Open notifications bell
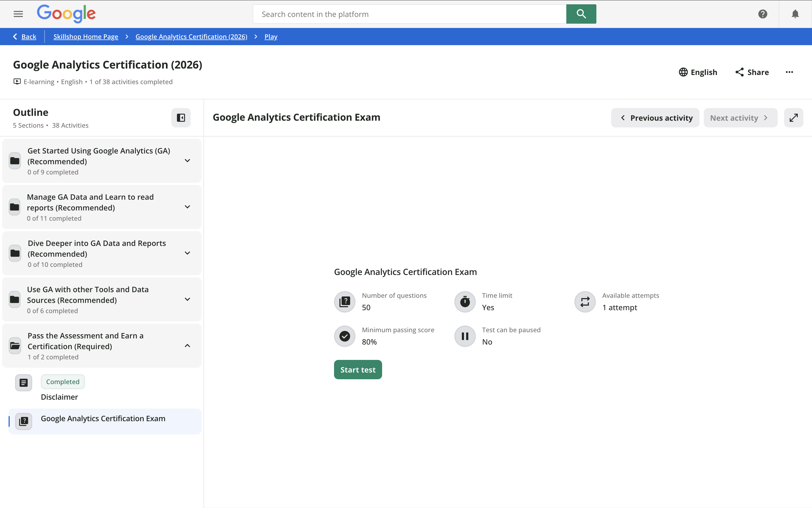812x508 pixels. pyautogui.click(x=795, y=14)
